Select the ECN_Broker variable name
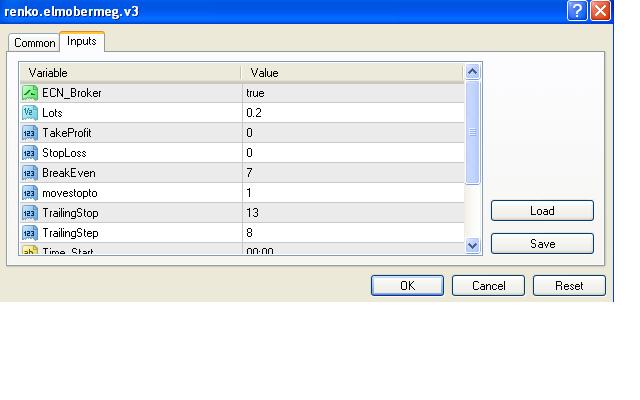Screen dimensions: 640x400 [72, 93]
